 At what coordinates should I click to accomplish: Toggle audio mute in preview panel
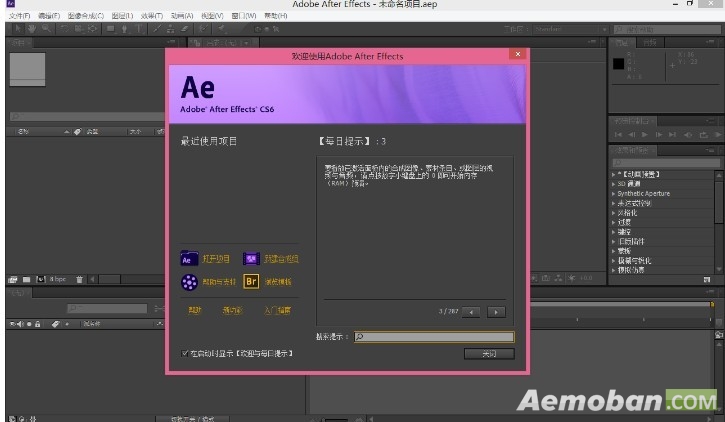pyautogui.click(x=688, y=135)
